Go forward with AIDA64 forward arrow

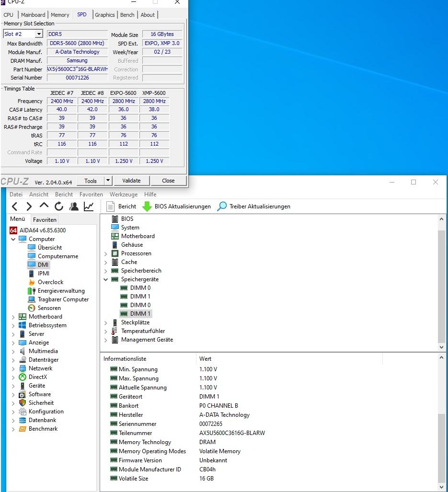[29, 206]
